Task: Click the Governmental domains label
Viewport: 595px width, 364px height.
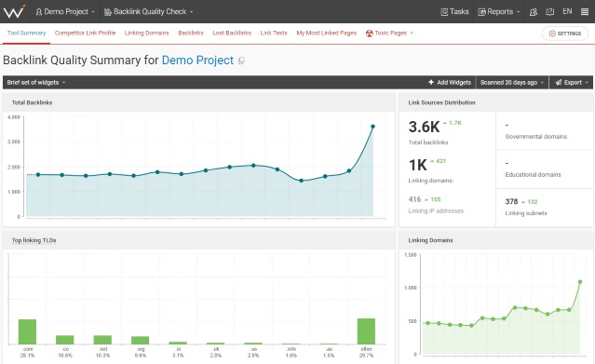Action: [x=535, y=137]
